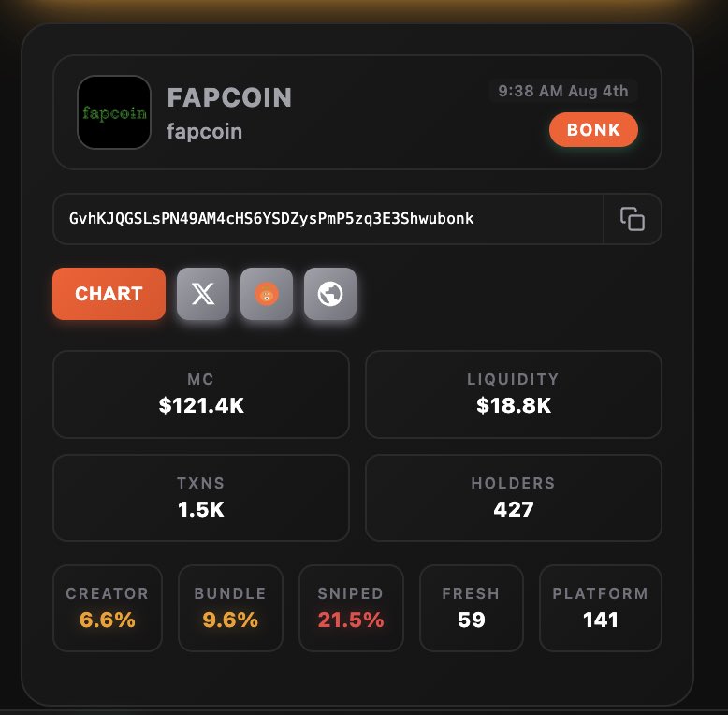Screen dimensions: 728x715
Task: Open the orange Bonk launchpad icon
Action: pos(267,294)
